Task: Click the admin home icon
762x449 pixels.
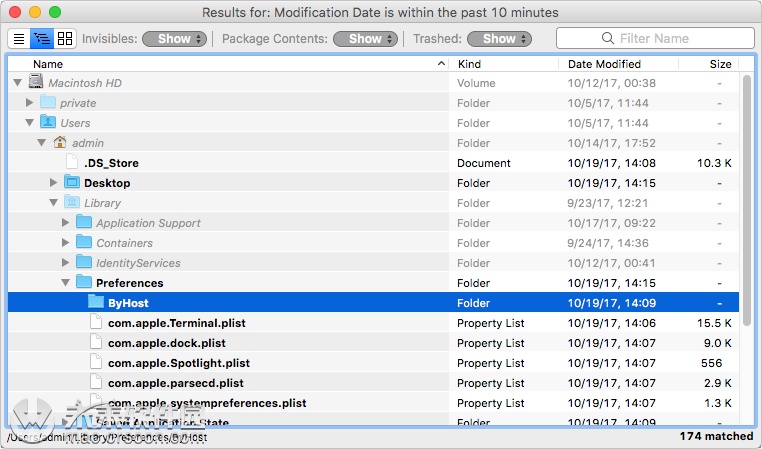Action: point(60,142)
